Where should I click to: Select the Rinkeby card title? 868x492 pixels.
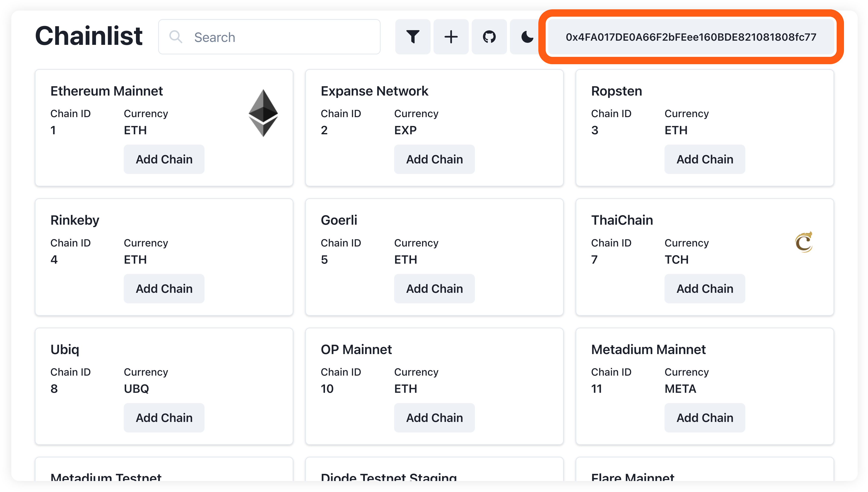click(75, 220)
